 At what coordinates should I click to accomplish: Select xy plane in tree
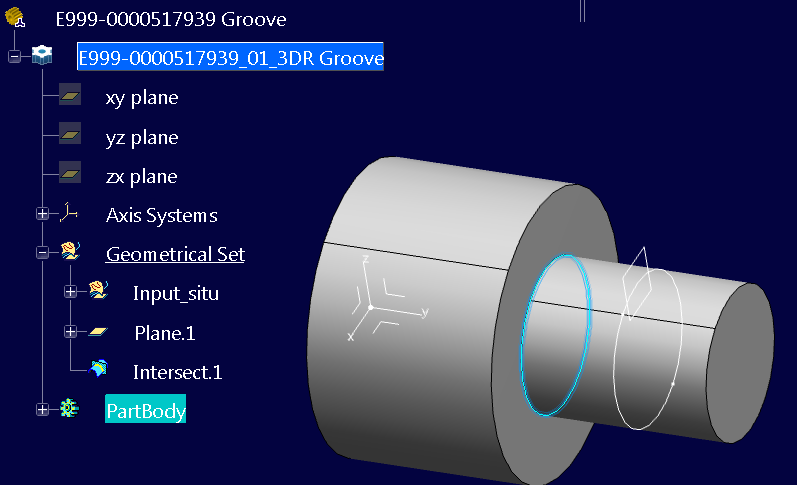142,98
